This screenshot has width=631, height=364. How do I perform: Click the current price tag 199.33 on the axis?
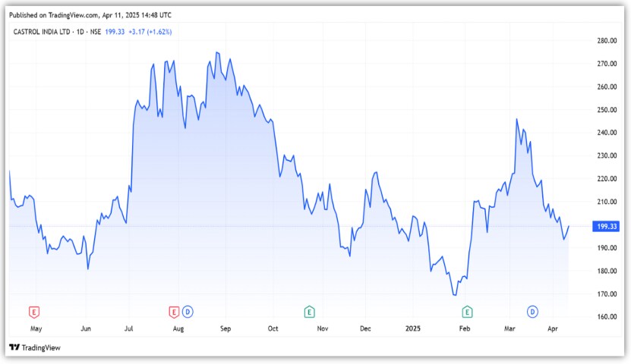pyautogui.click(x=606, y=226)
